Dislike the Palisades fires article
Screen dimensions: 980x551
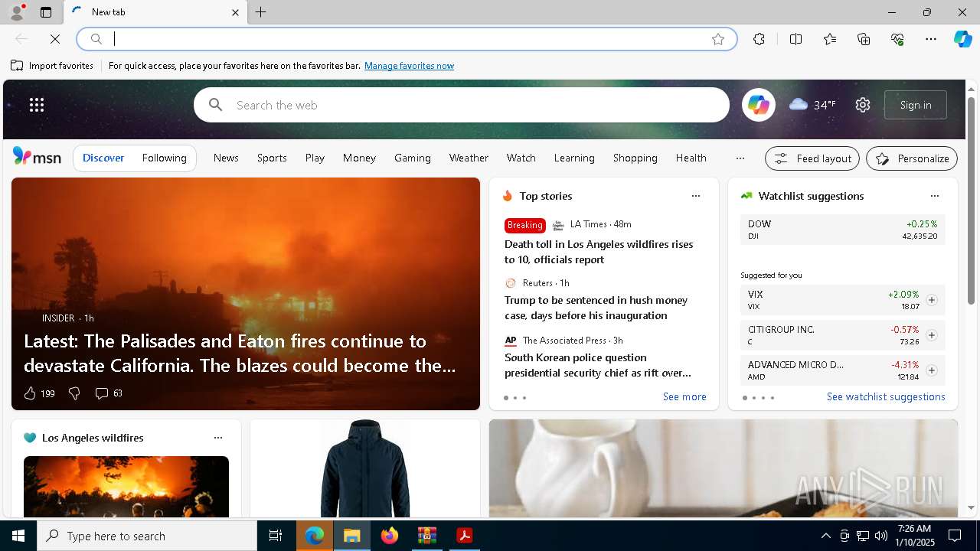pyautogui.click(x=74, y=393)
